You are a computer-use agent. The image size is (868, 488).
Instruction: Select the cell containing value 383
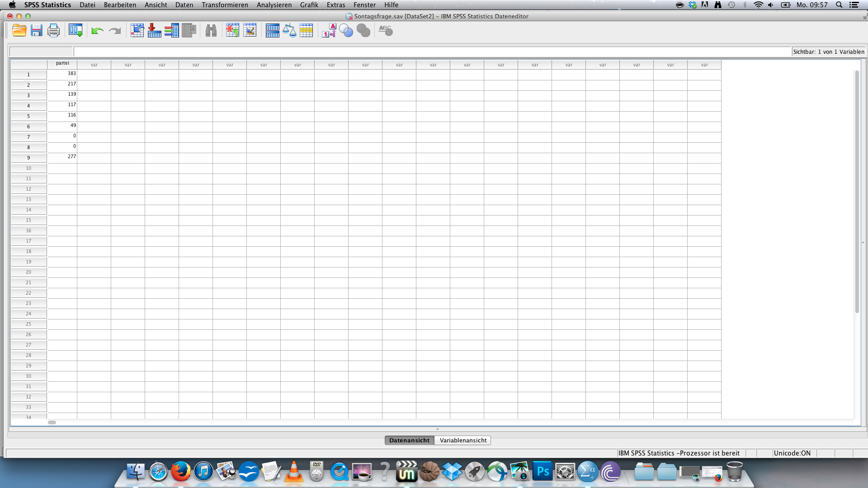click(62, 74)
